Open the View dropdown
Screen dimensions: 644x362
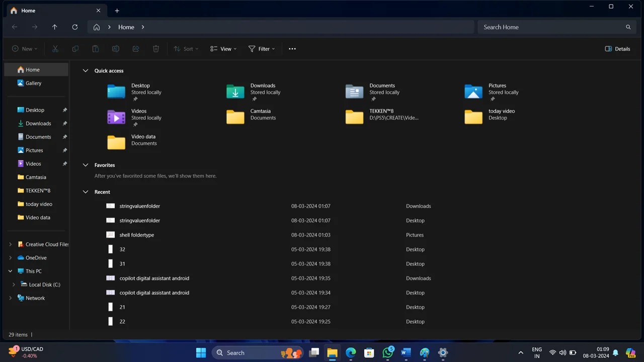pyautogui.click(x=223, y=48)
